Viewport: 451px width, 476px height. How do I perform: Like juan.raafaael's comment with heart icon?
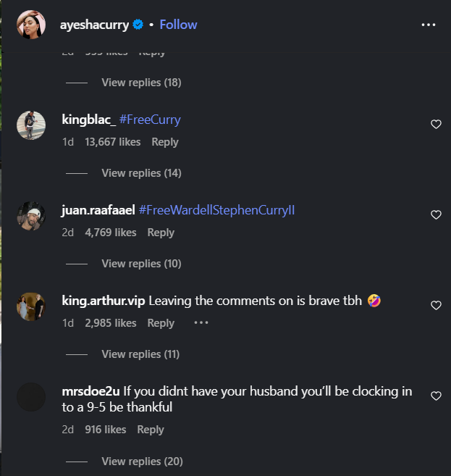[436, 215]
